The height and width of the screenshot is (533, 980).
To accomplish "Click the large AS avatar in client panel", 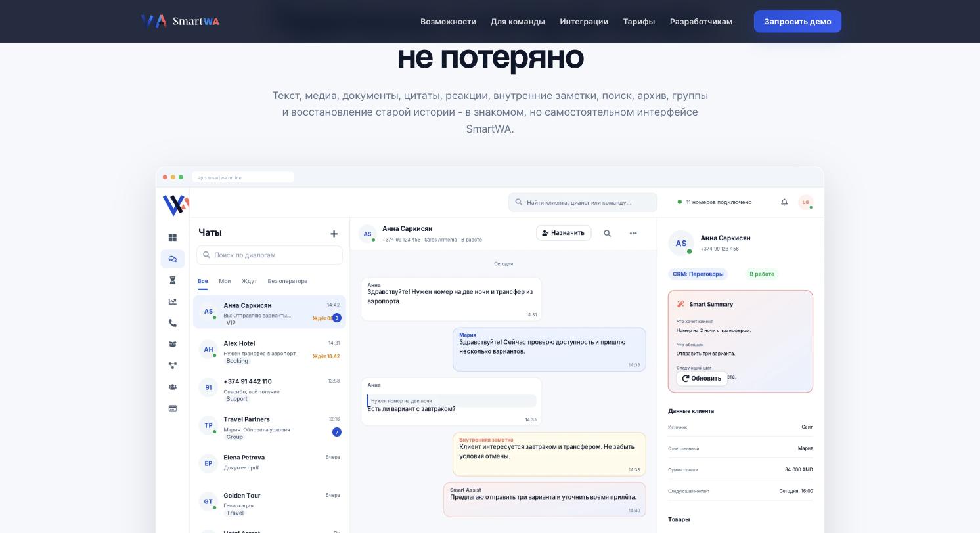I will [681, 243].
